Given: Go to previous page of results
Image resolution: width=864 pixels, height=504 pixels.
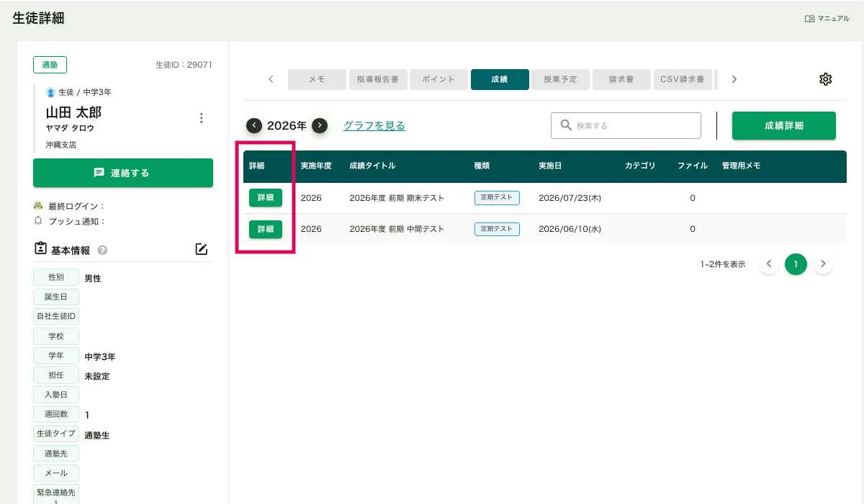Looking at the screenshot, I should pos(768,264).
